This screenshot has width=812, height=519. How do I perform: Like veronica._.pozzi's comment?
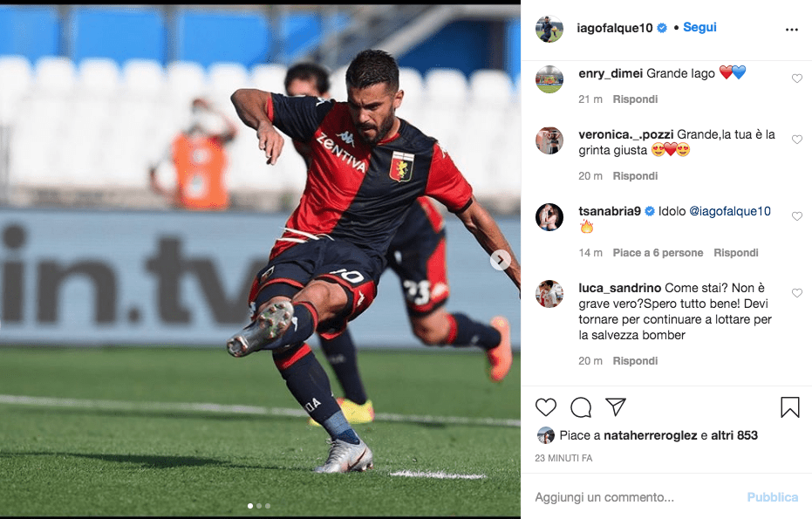(797, 140)
